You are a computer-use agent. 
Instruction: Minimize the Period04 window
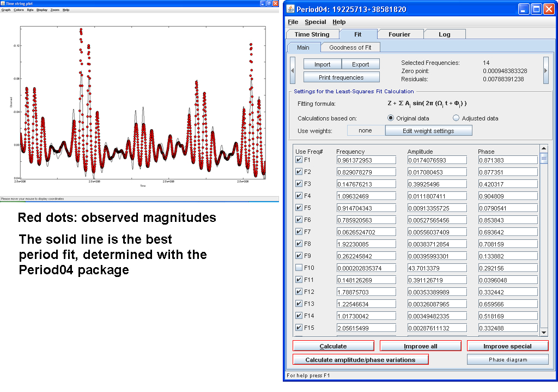523,9
